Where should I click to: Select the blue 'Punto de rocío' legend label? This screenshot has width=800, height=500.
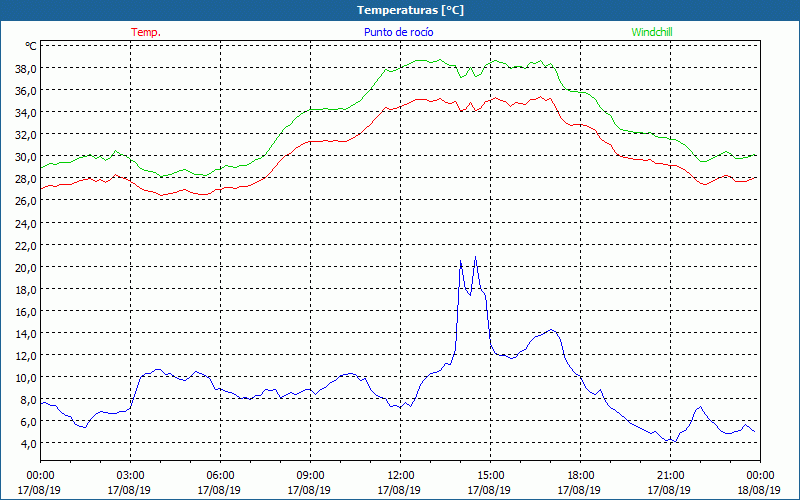pyautogui.click(x=398, y=32)
